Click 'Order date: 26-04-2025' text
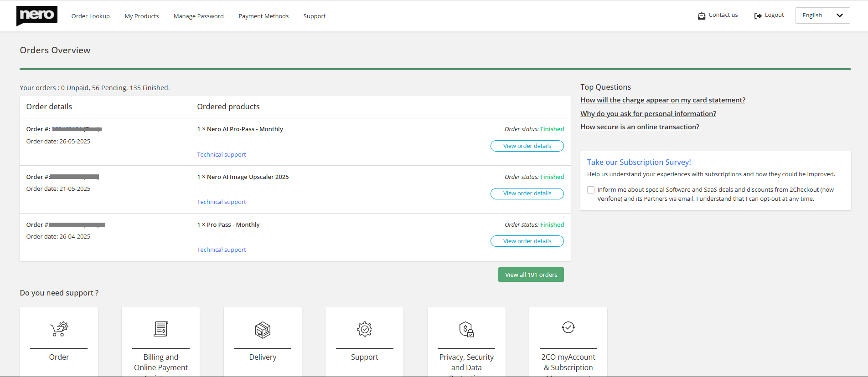This screenshot has height=377, width=868. (58, 237)
